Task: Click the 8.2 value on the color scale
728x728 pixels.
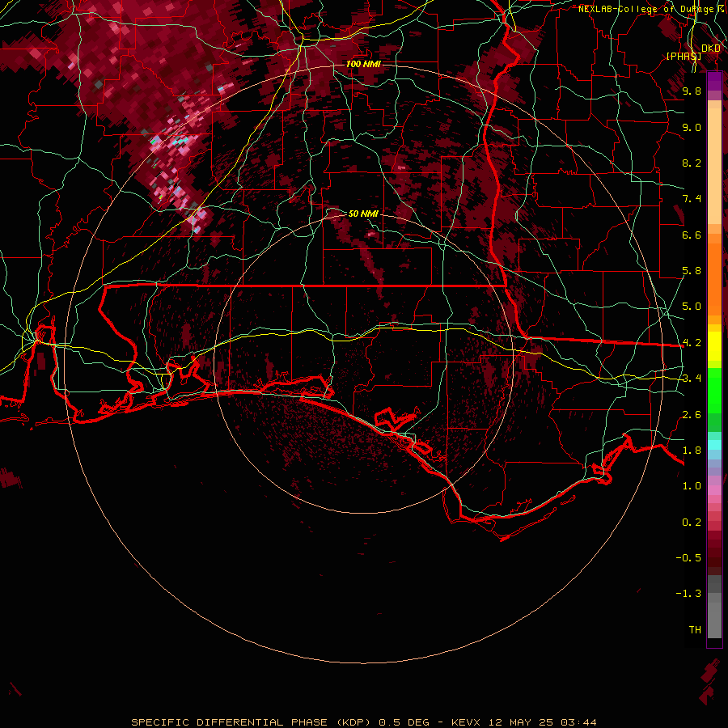Action: click(692, 163)
